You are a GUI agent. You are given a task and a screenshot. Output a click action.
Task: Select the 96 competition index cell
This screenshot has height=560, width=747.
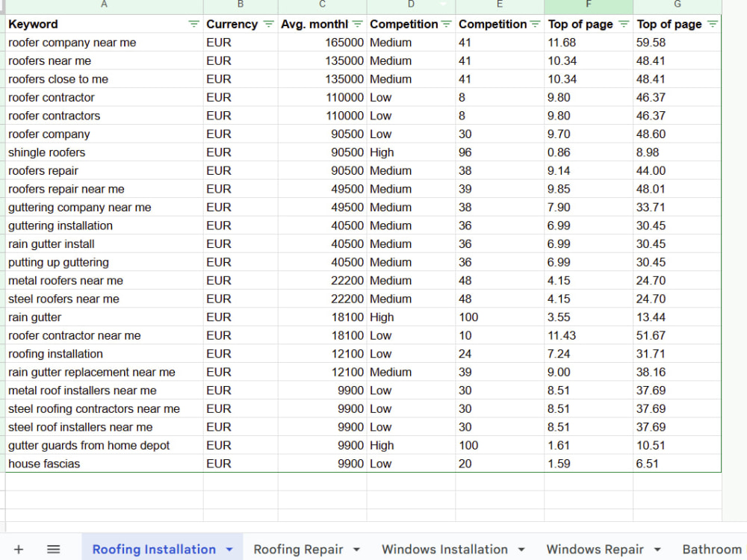(500, 152)
